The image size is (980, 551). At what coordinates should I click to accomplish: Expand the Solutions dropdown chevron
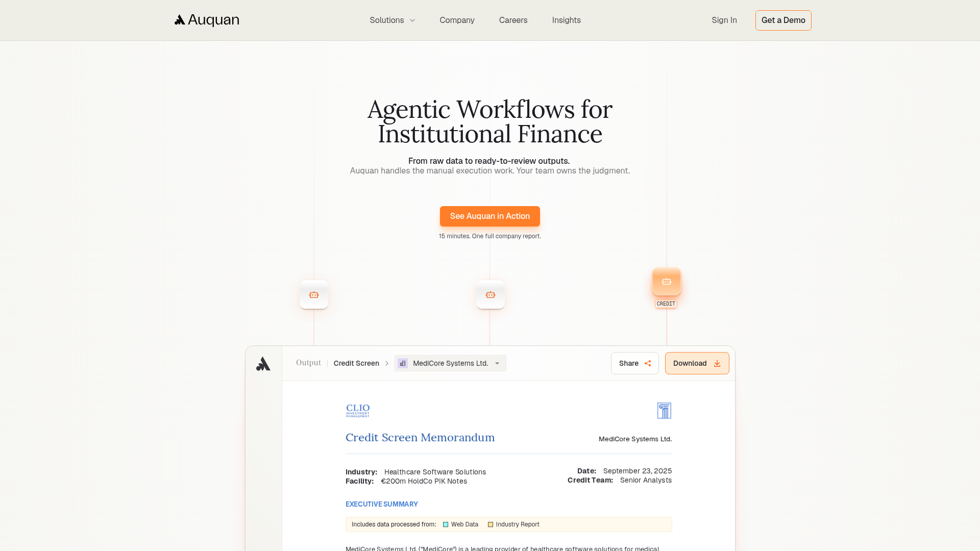(412, 20)
